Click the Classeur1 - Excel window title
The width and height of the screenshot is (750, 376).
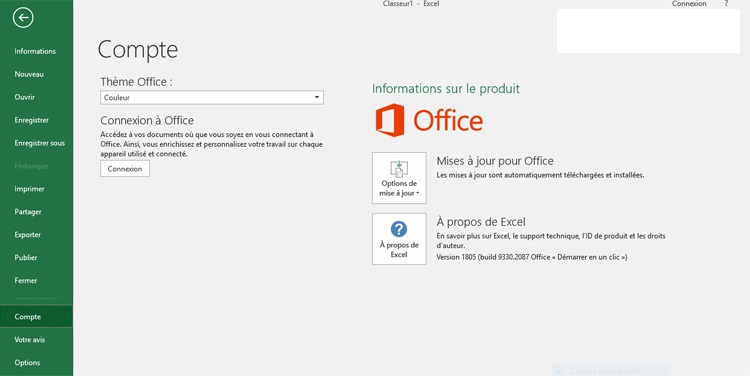[x=411, y=4]
